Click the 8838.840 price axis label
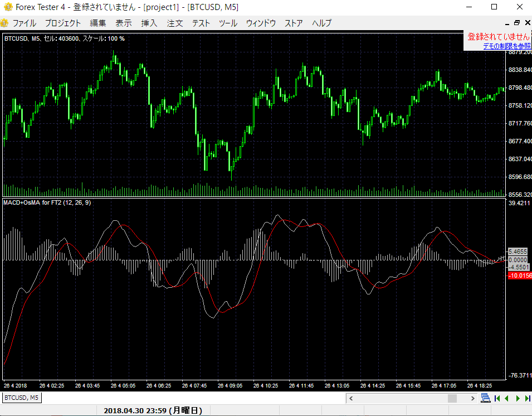This screenshot has width=532, height=416. 520,70
